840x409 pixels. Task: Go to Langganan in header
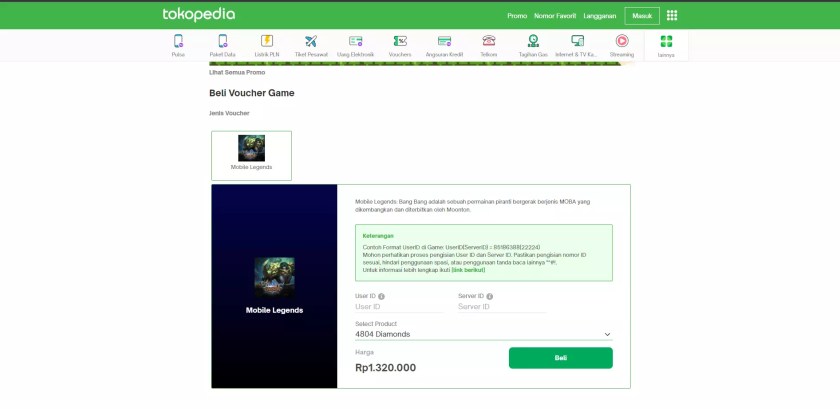click(599, 16)
